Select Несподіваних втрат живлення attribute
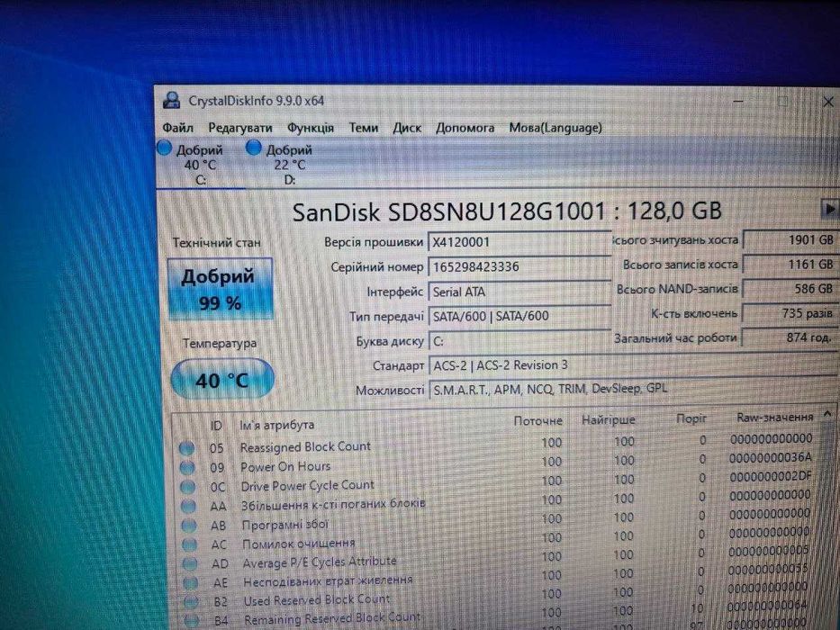Viewport: 840px width, 630px height. click(x=328, y=580)
